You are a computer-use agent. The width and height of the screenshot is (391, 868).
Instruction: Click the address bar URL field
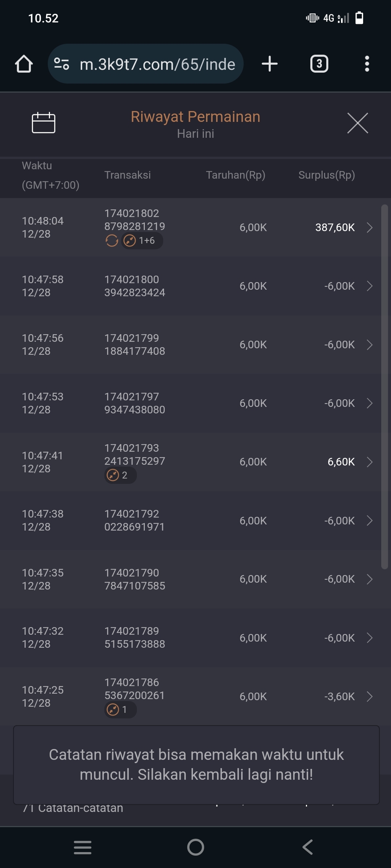point(157,64)
